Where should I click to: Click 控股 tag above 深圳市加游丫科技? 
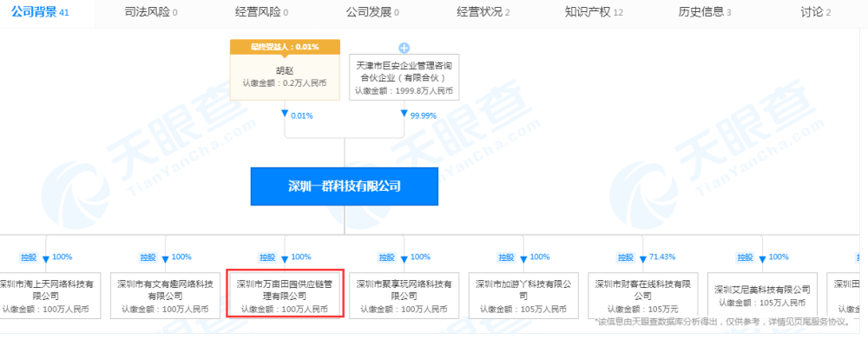(507, 258)
